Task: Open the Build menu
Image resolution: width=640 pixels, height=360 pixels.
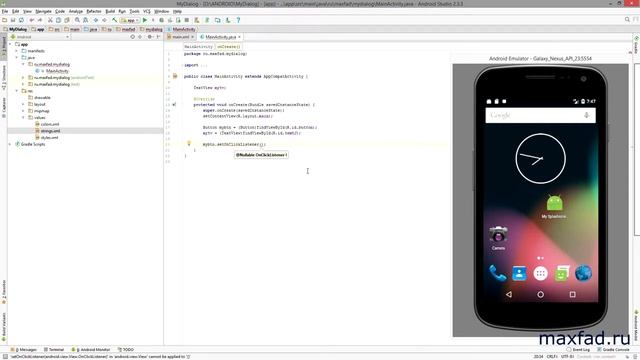Action: point(110,11)
